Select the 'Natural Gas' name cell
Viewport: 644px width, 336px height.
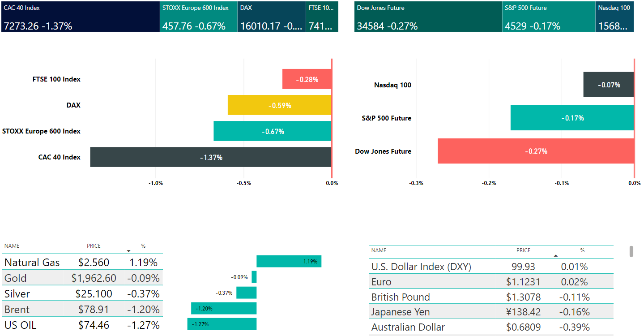tap(32, 263)
